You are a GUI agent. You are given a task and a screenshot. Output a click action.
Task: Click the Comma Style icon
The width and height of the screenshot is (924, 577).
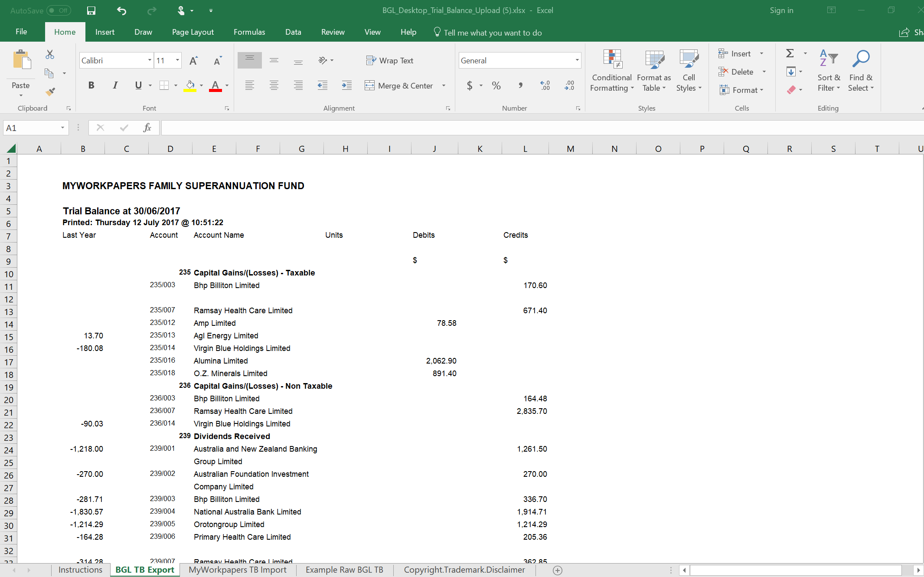pyautogui.click(x=520, y=85)
